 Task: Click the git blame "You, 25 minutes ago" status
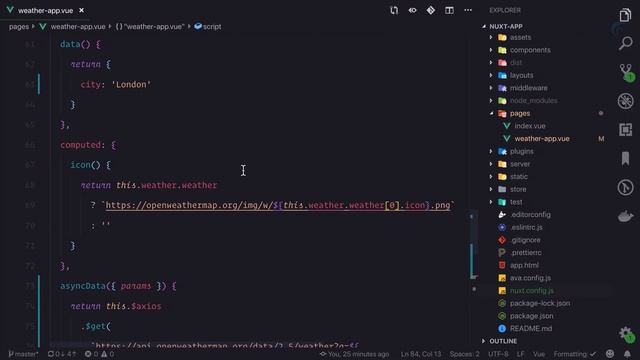[x=354, y=354]
